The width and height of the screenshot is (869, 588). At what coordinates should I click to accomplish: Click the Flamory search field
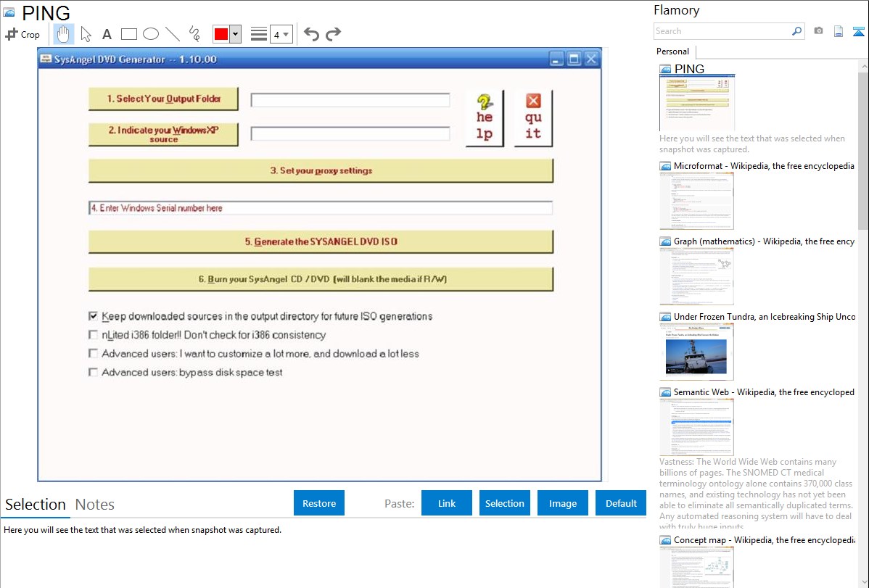click(721, 31)
